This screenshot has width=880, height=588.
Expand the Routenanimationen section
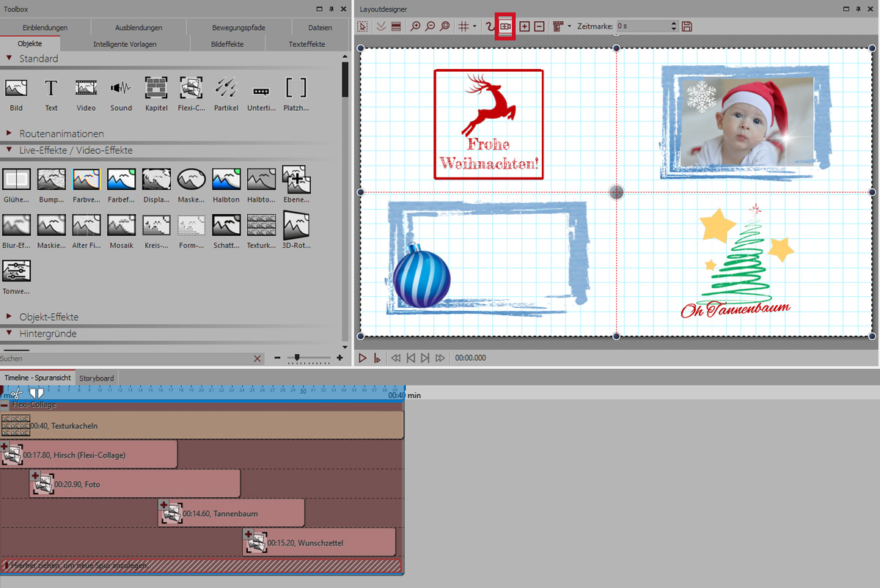pyautogui.click(x=10, y=133)
